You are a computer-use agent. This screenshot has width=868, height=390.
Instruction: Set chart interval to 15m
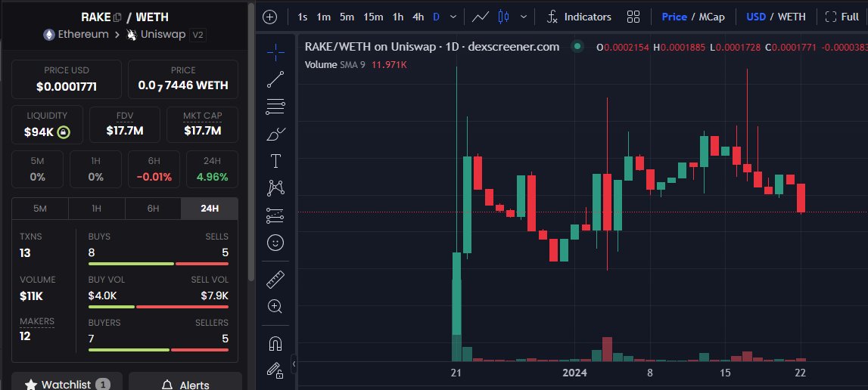(x=373, y=17)
